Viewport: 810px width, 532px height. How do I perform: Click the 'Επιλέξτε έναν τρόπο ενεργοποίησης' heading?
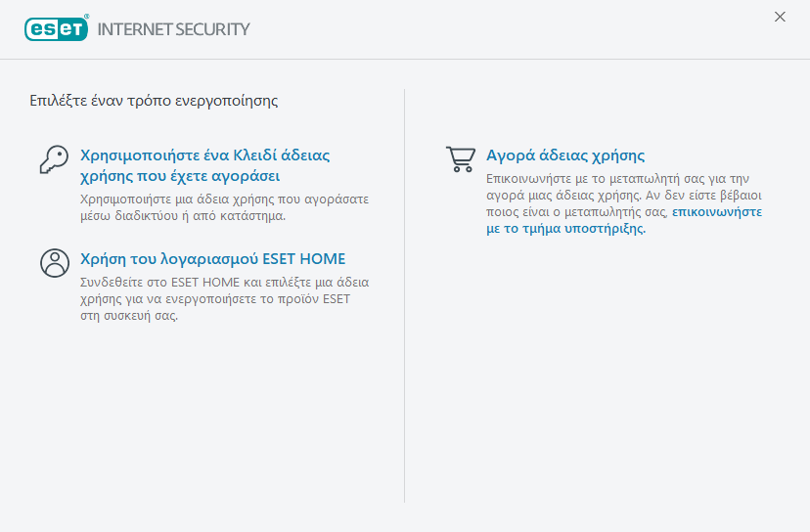pyautogui.click(x=155, y=100)
